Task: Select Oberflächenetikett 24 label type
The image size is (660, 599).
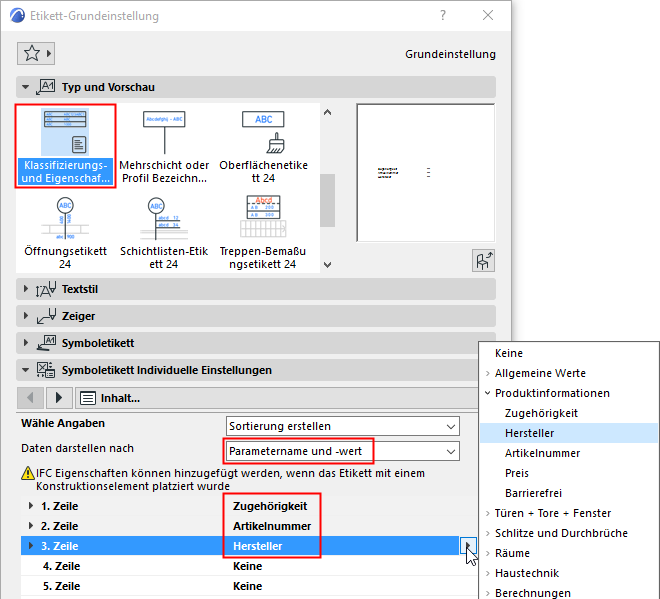Action: (263, 146)
